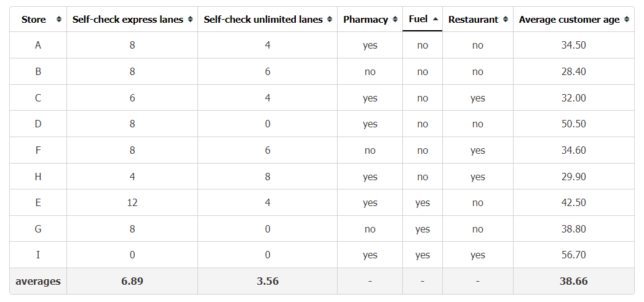Click store G's Fuel yes cell

pyautogui.click(x=422, y=229)
